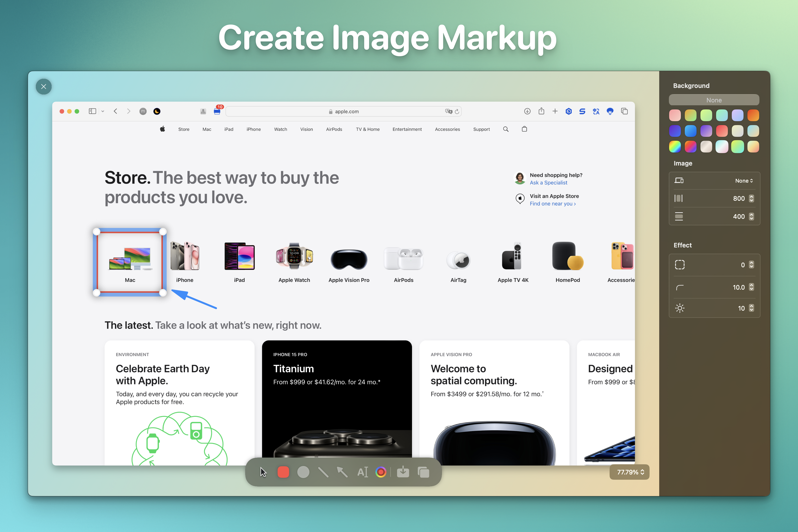The height and width of the screenshot is (532, 798).
Task: Select None background button
Action: point(714,100)
